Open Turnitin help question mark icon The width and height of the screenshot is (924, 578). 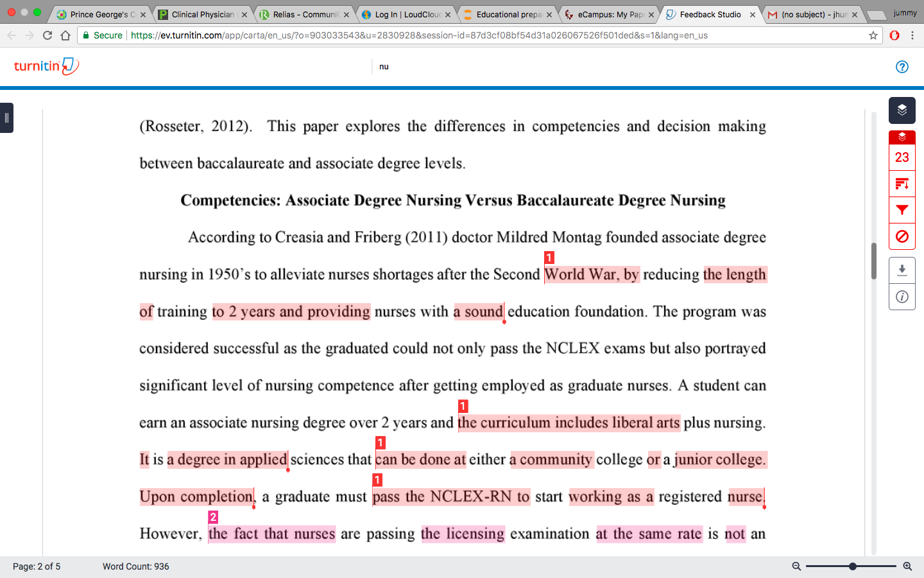(902, 67)
